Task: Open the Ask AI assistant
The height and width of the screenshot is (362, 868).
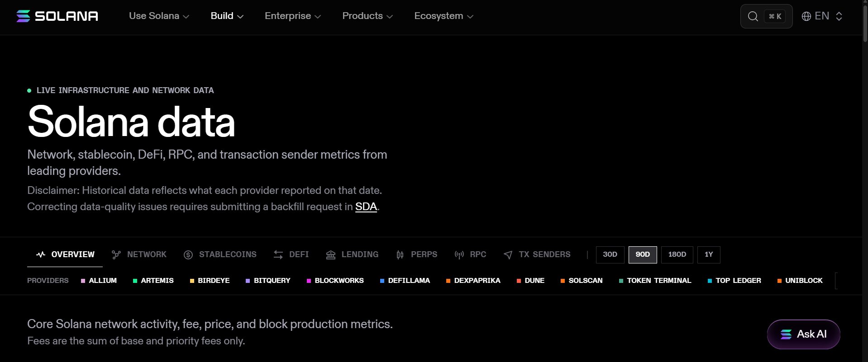Action: pyautogui.click(x=803, y=334)
